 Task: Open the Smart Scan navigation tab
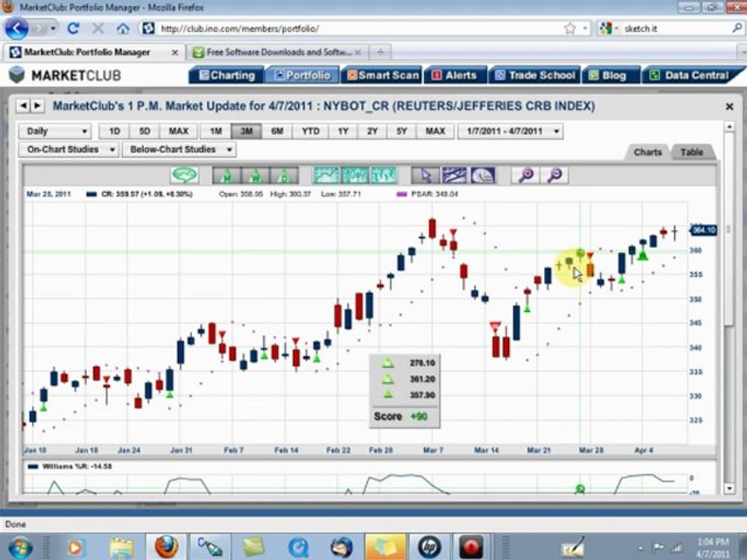point(382,75)
